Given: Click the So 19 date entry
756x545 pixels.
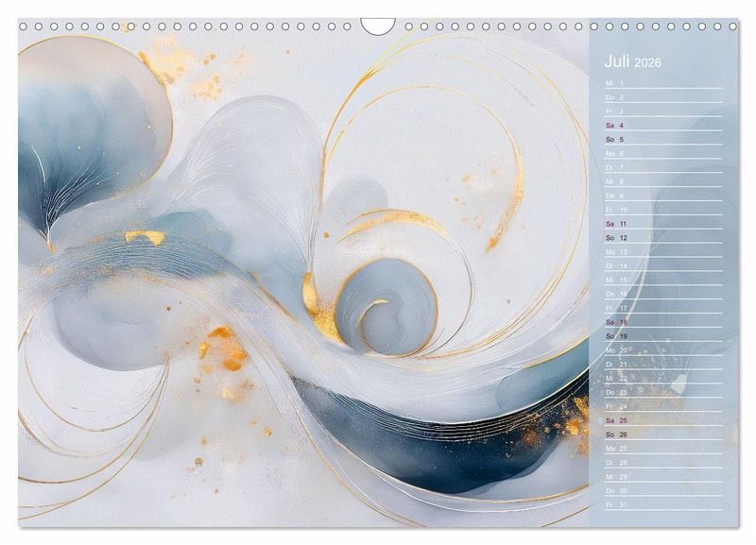Looking at the screenshot, I should (x=661, y=336).
